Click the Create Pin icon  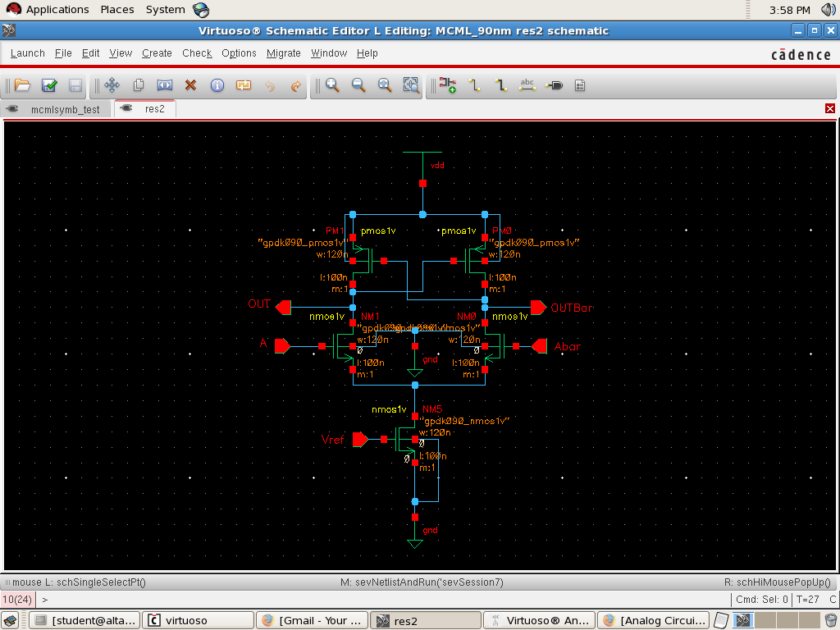tap(554, 85)
